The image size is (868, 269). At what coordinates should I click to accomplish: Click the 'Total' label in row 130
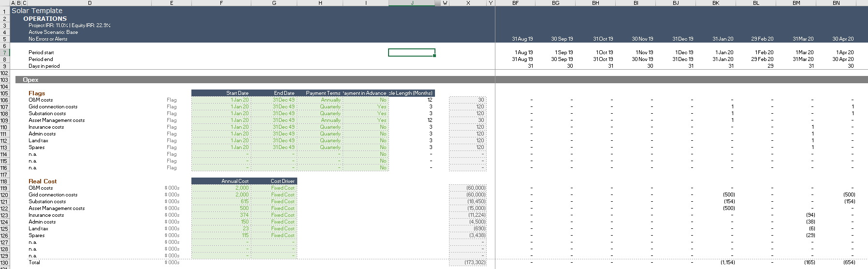pyautogui.click(x=34, y=262)
